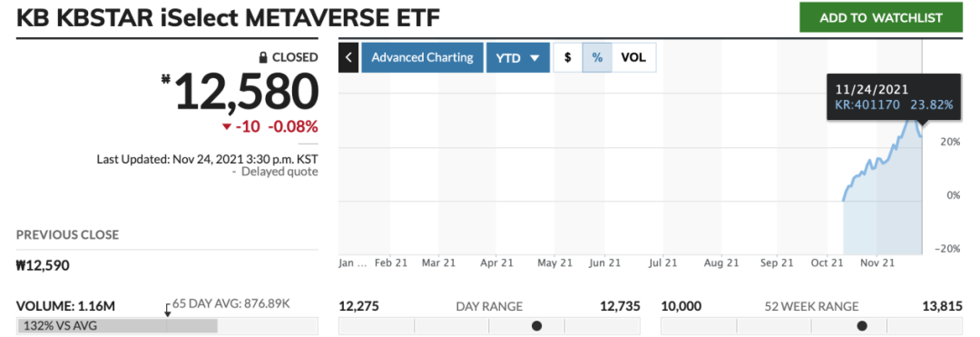The image size is (980, 337).
Task: Click the YTD dropdown arrow
Action: 534,58
